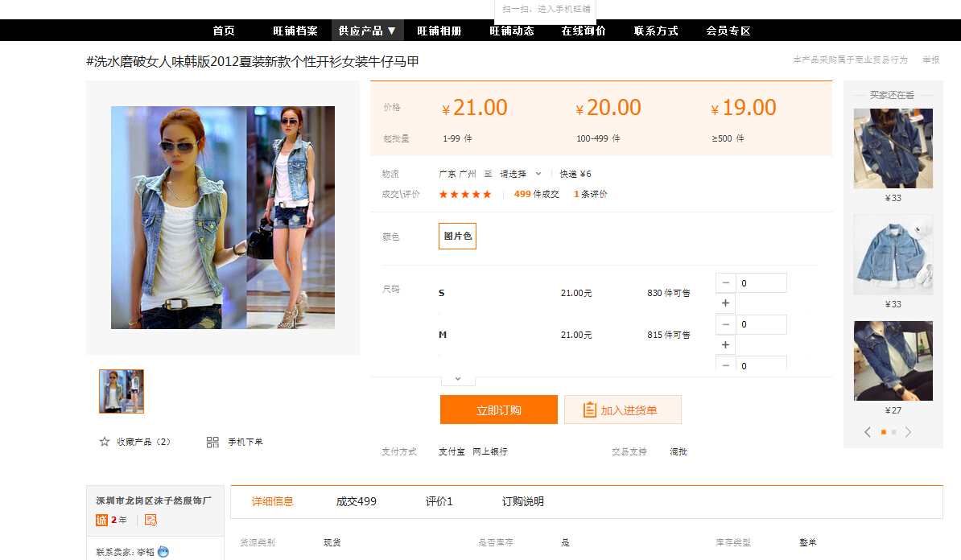The width and height of the screenshot is (961, 560).
Task: Click the plus icon for size S quantity
Action: coord(725,303)
